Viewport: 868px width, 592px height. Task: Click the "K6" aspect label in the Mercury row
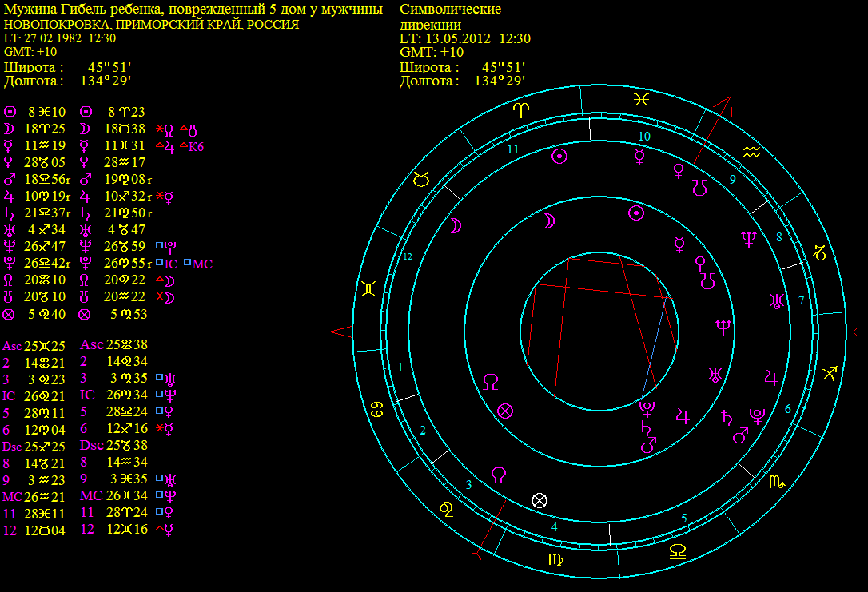click(x=196, y=147)
